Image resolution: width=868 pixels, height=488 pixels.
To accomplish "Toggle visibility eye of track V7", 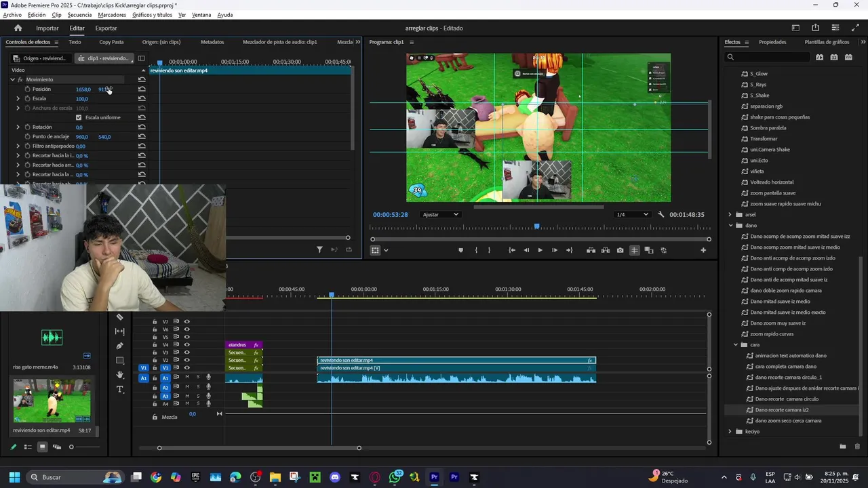I will [186, 322].
